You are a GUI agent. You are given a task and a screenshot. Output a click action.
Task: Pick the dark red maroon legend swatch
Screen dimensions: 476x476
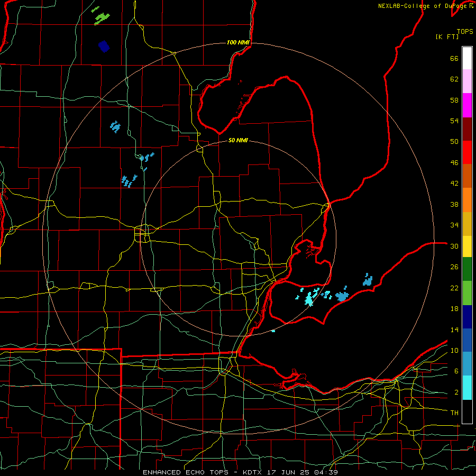(467, 129)
